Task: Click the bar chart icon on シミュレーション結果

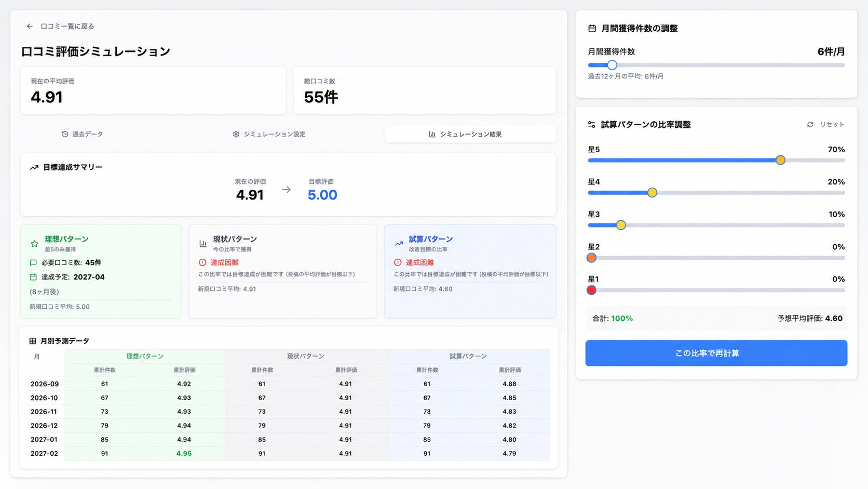Action: point(432,134)
